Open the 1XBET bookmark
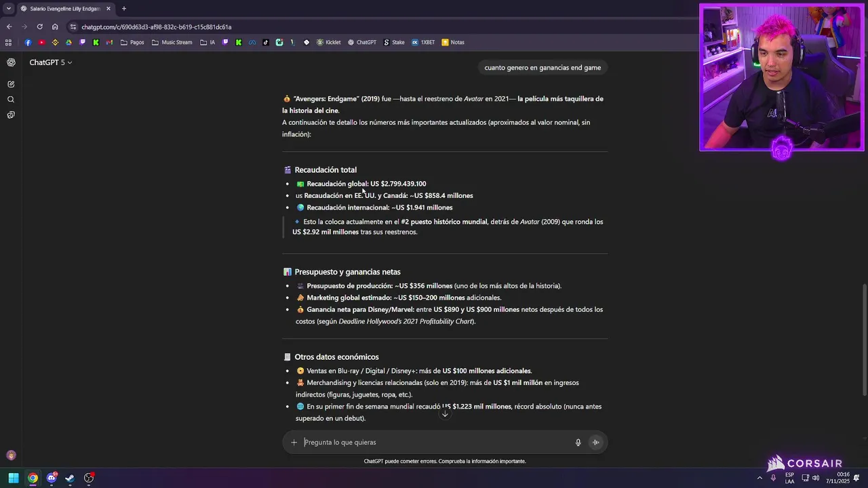This screenshot has height=488, width=868. (423, 42)
